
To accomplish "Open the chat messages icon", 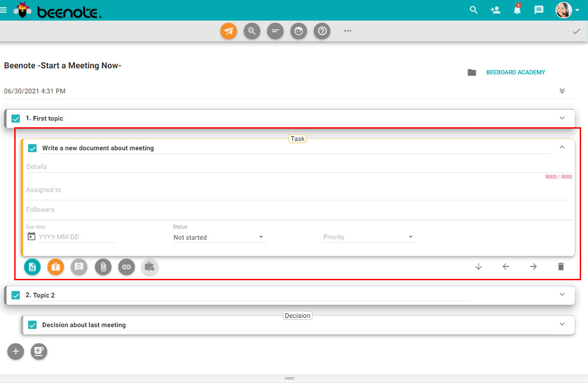I will click(539, 10).
